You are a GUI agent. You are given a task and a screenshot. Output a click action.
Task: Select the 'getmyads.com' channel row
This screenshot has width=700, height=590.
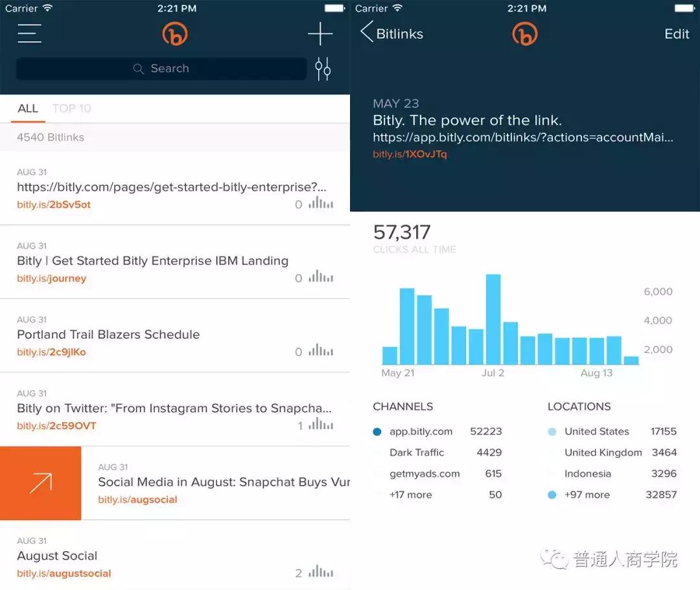437,473
